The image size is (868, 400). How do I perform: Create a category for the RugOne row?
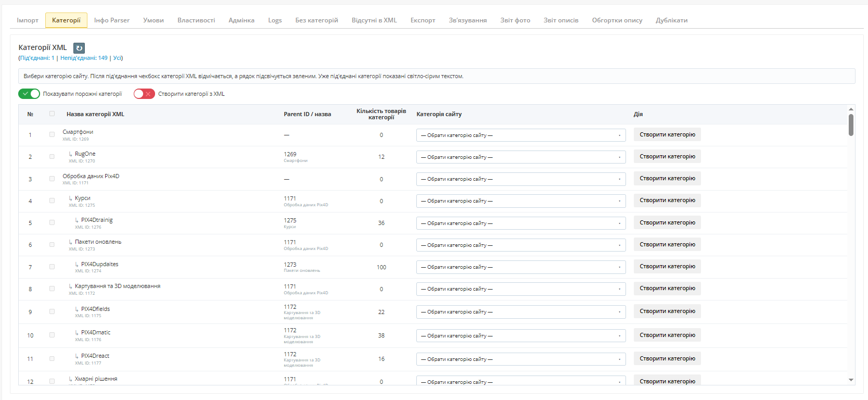tap(667, 156)
